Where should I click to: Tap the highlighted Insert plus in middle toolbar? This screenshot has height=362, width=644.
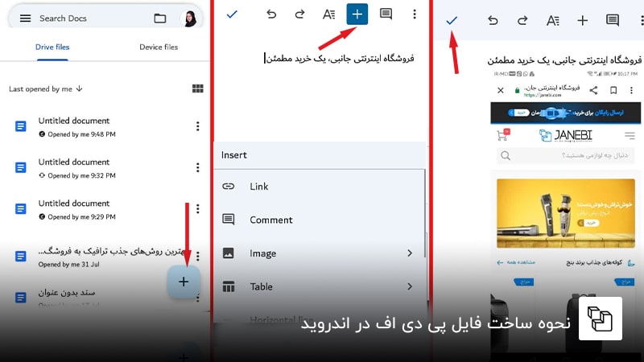357,14
